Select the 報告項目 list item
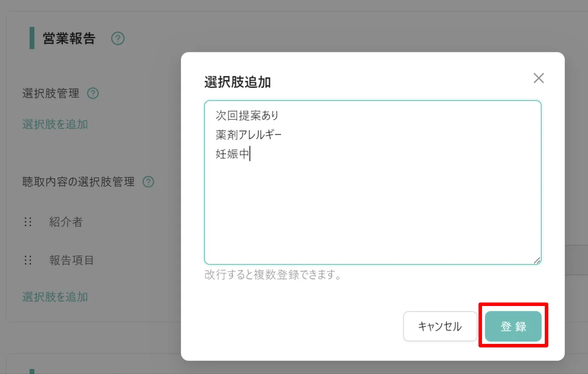This screenshot has height=374, width=588. (72, 261)
